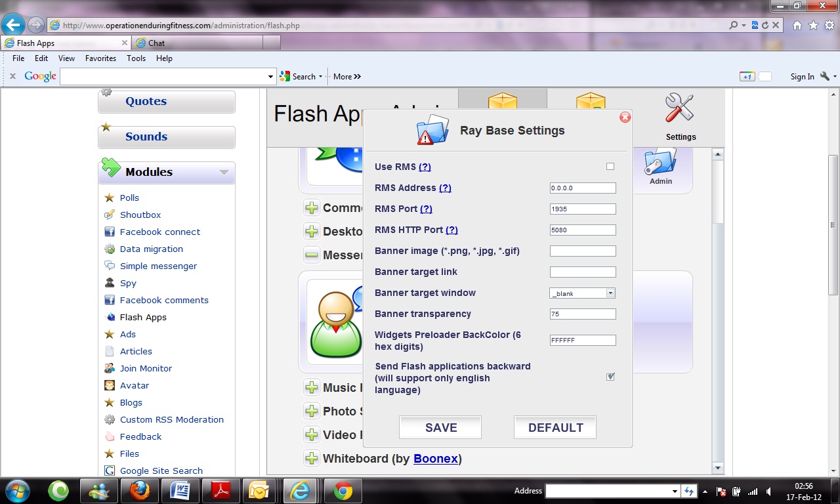Screen dimensions: 840x504
Task: Close the Ray Base Settings dialog
Action: (625, 117)
